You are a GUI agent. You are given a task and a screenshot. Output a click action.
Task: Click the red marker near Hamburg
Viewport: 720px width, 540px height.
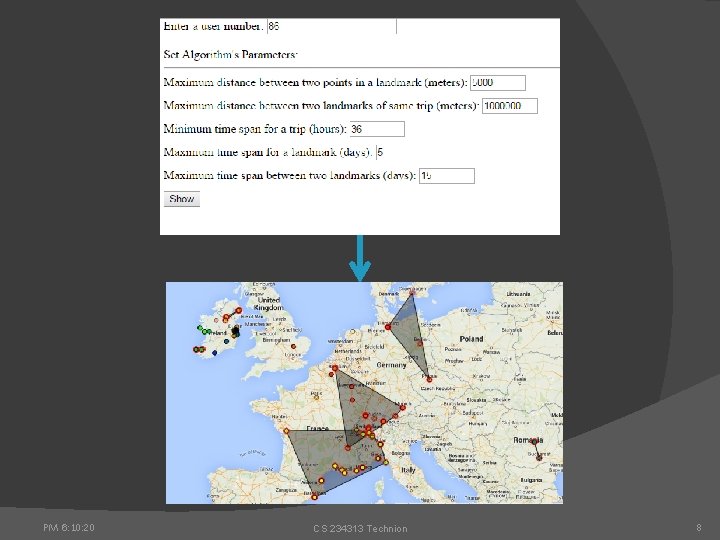[x=388, y=327]
